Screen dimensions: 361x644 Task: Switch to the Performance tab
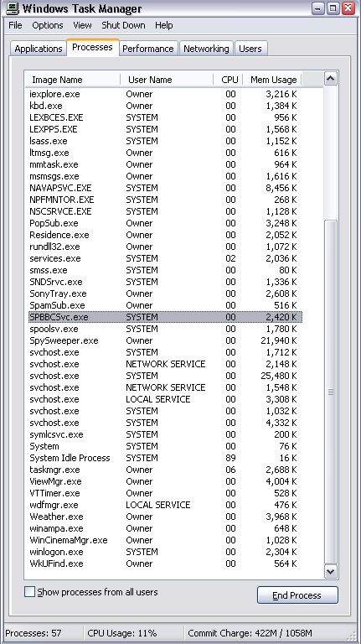(148, 49)
